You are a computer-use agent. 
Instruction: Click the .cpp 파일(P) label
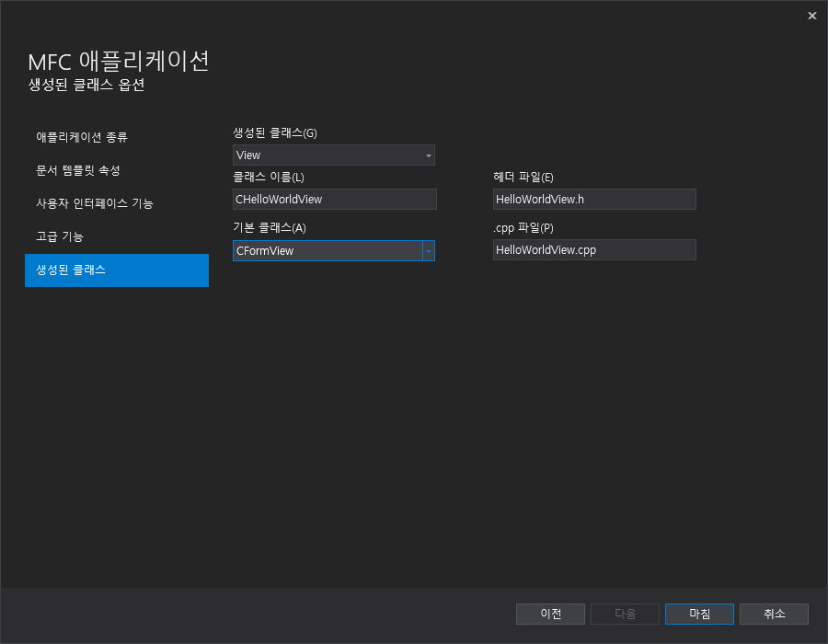523,228
